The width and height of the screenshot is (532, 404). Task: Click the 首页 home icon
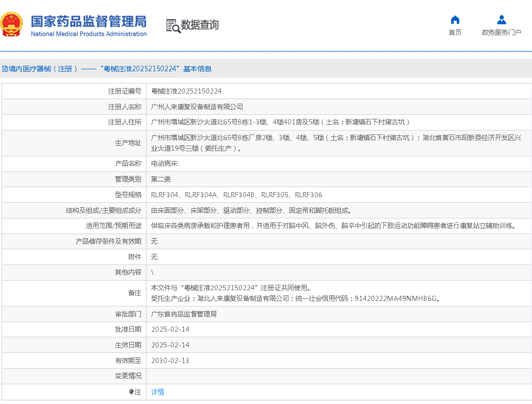(x=454, y=19)
